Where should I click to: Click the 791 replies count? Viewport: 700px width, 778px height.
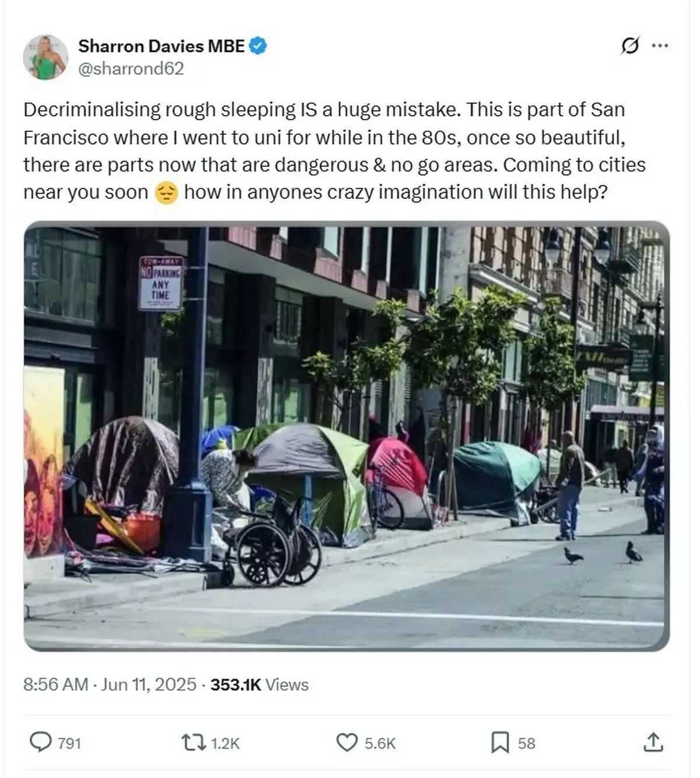point(69,743)
